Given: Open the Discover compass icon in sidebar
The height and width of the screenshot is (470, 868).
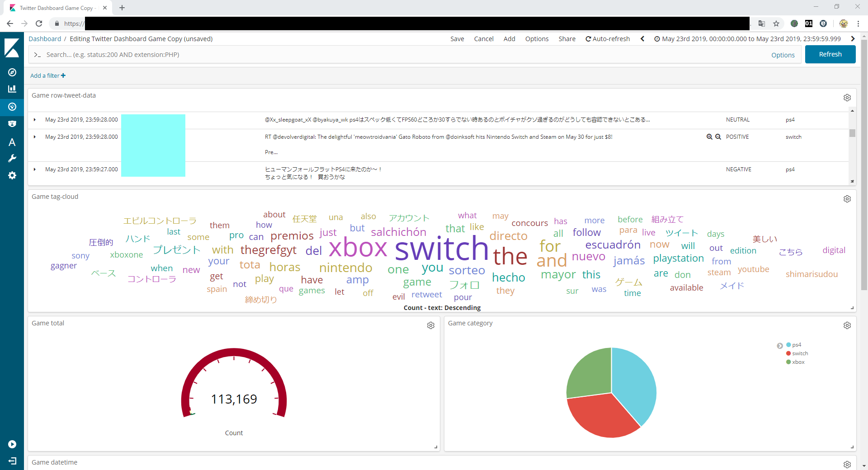Looking at the screenshot, I should 12,72.
